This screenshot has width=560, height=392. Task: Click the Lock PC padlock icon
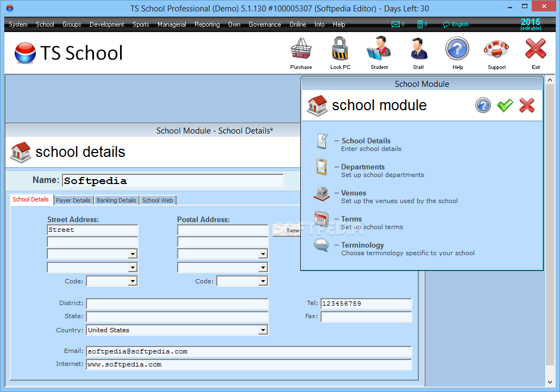[x=340, y=48]
